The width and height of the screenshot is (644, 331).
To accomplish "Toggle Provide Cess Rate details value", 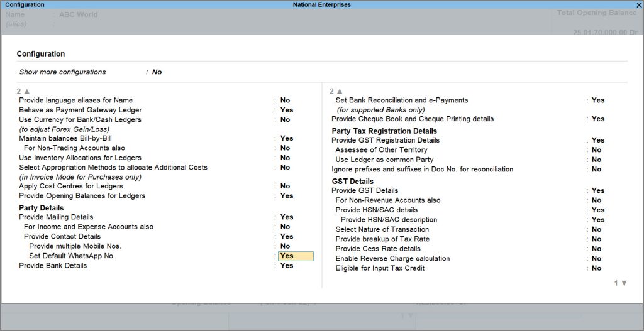I will [x=596, y=249].
